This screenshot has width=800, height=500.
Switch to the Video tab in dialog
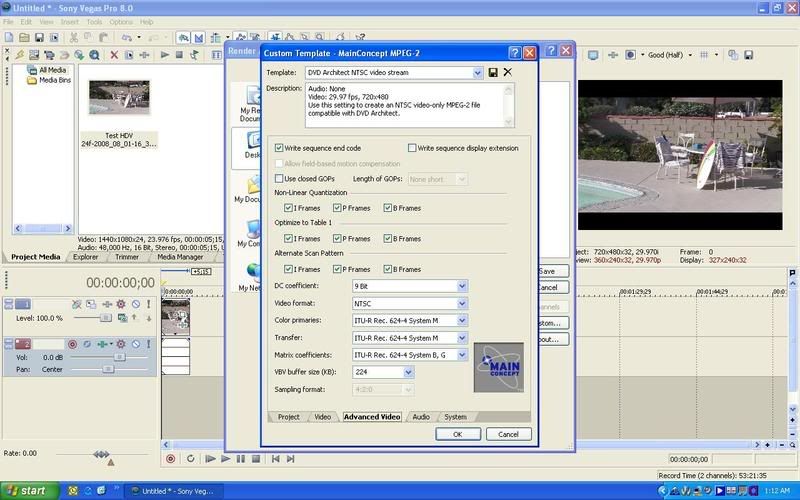322,417
